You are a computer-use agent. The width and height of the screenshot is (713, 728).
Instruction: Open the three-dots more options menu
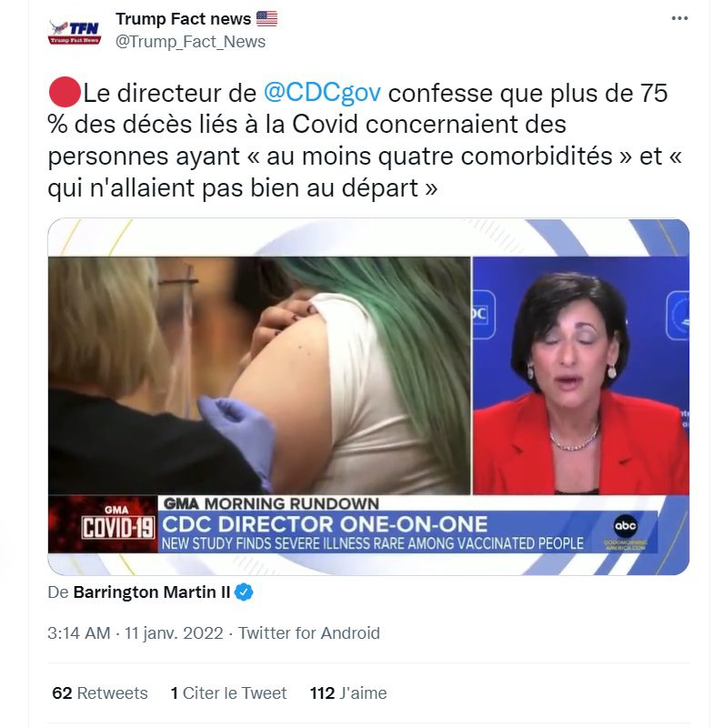coord(679,18)
